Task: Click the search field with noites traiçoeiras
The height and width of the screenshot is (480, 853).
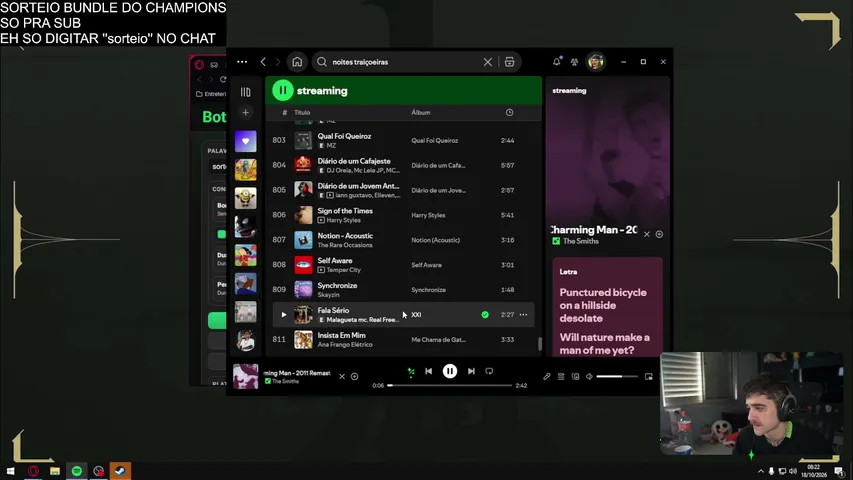Action: pos(405,62)
